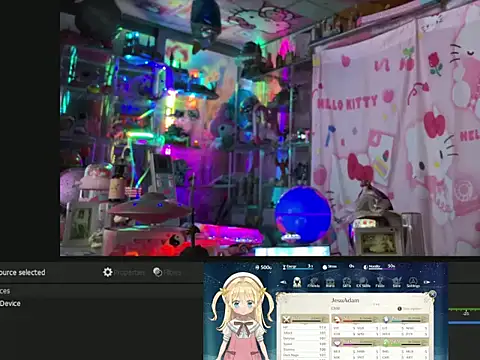480x360 pixels.
Task: Open the Raids menu icon in the game
Action: [330, 282]
